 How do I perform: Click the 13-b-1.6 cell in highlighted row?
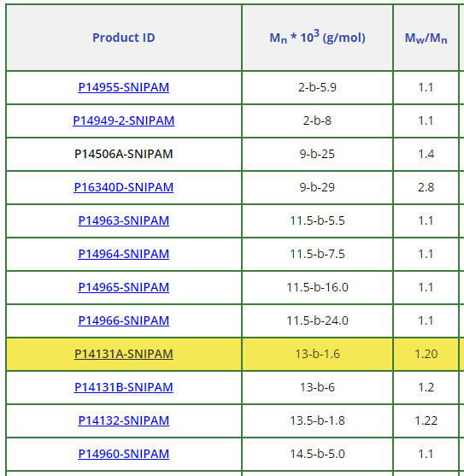click(x=317, y=354)
